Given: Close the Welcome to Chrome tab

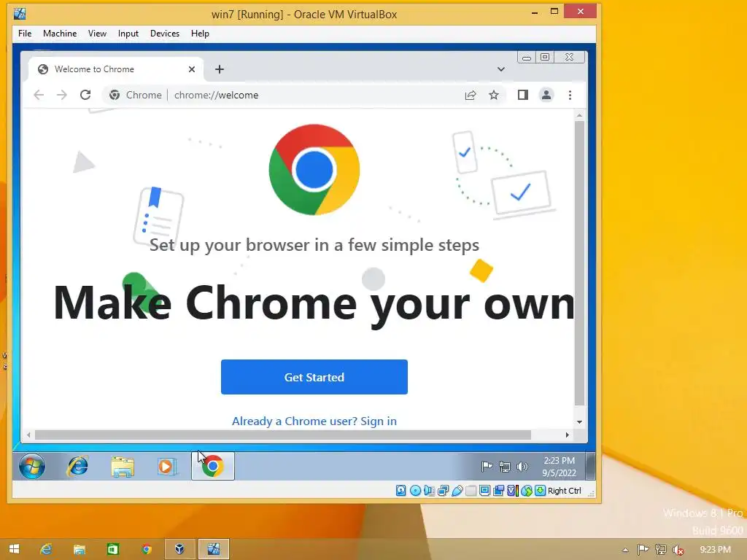Looking at the screenshot, I should click(192, 69).
